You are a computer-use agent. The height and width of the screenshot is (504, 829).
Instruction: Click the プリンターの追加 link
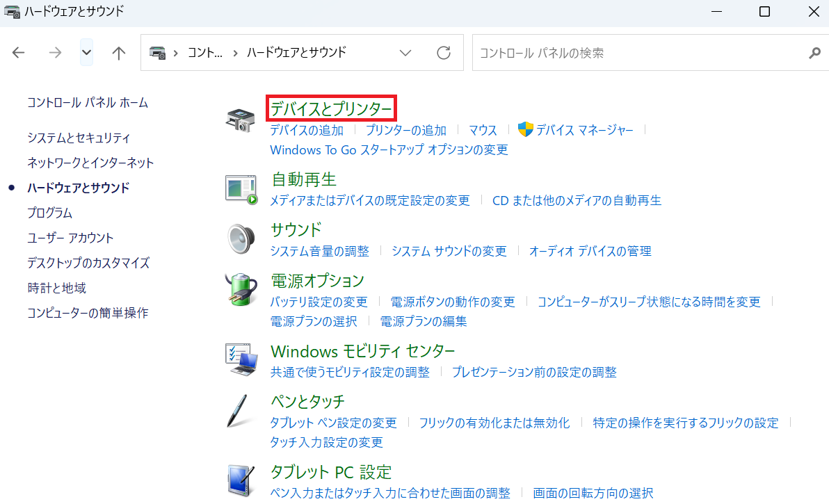click(x=406, y=130)
